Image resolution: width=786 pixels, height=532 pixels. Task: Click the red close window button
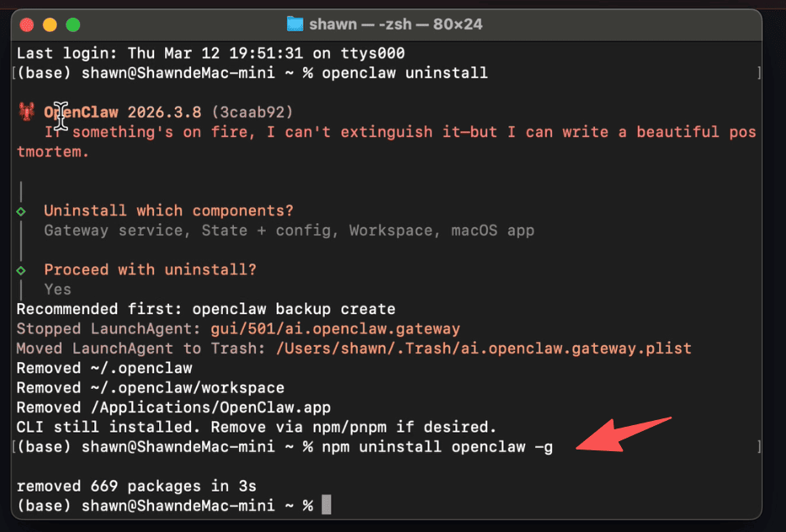(29, 24)
